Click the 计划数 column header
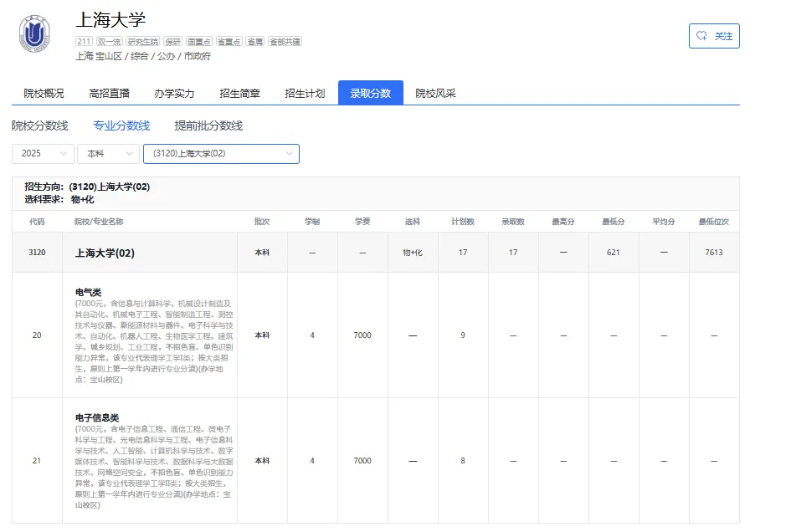Viewport: 786px width, 532px height. point(463,222)
